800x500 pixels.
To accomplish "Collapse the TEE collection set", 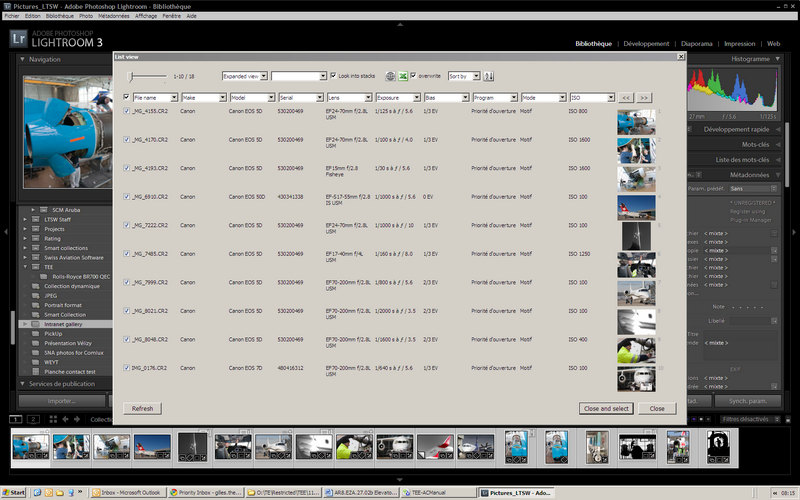I will point(25,267).
